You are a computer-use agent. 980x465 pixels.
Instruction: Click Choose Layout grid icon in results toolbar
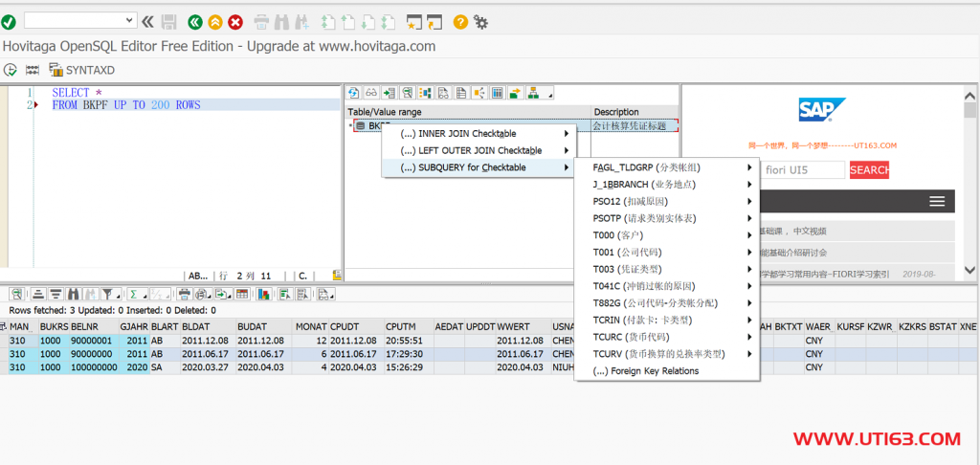click(x=242, y=294)
